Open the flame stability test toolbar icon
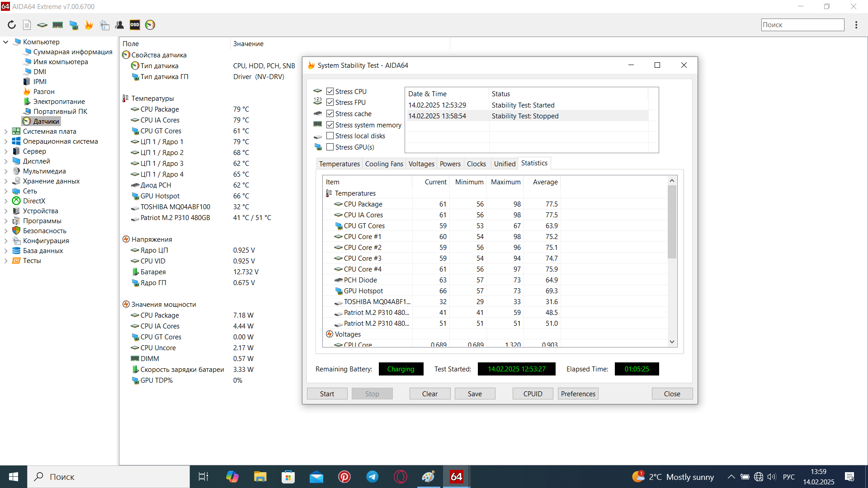 click(x=89, y=25)
